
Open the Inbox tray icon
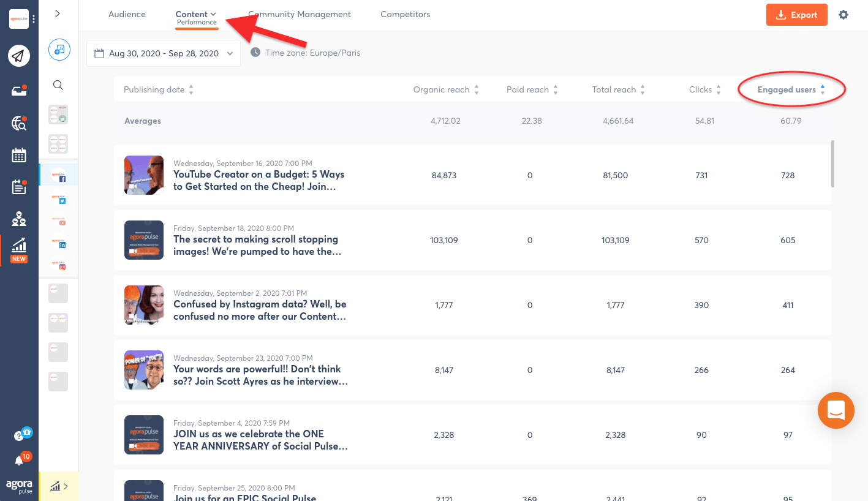coord(19,91)
